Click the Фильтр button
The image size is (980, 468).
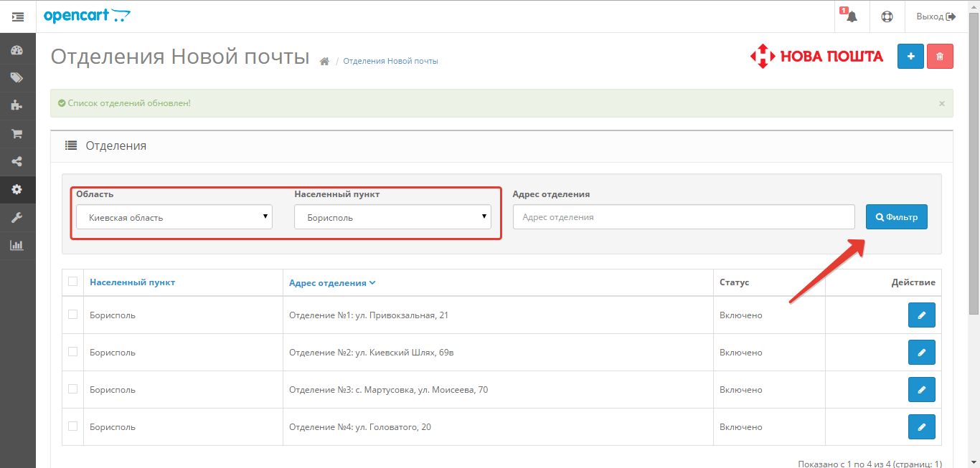pos(896,217)
